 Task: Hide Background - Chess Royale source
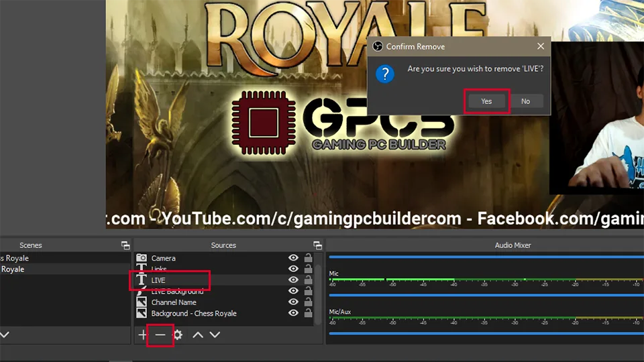coord(293,313)
